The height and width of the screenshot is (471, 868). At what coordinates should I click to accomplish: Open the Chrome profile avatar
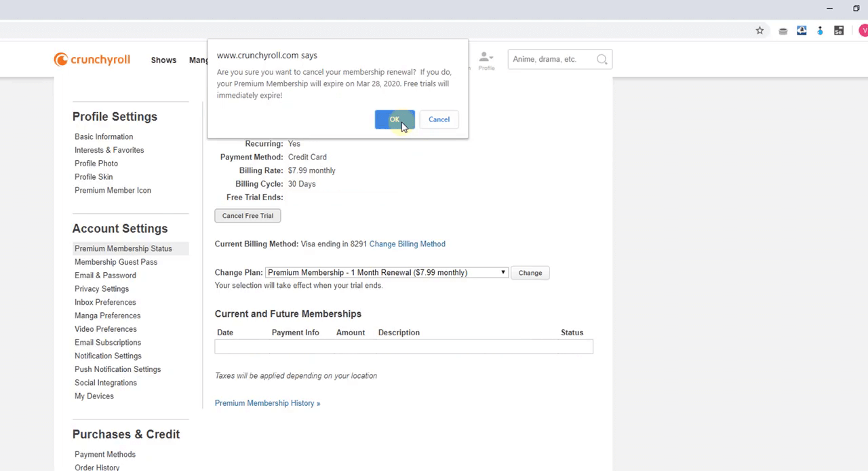tap(864, 31)
